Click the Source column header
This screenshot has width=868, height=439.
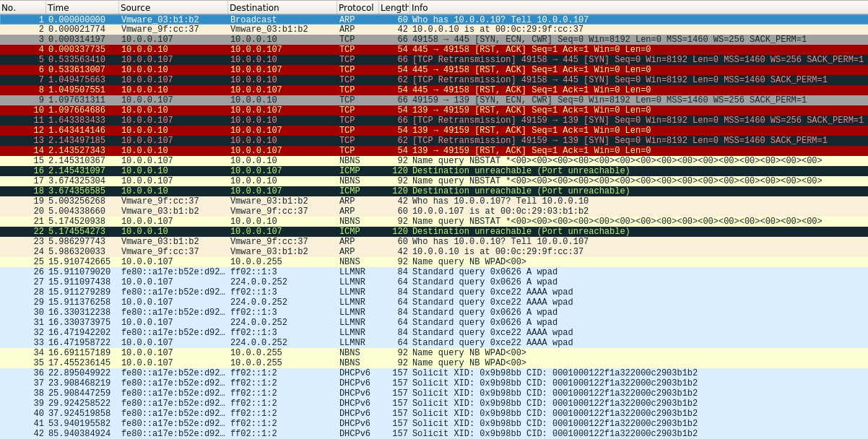pyautogui.click(x=173, y=7)
